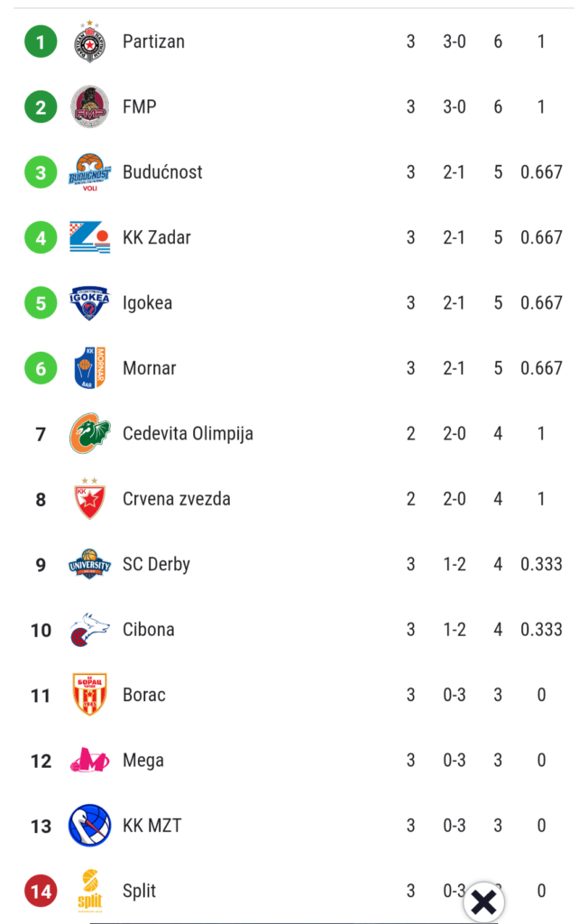Viewport: 588px width, 924px height.
Task: Open the Partizan team name link
Action: click(x=154, y=42)
